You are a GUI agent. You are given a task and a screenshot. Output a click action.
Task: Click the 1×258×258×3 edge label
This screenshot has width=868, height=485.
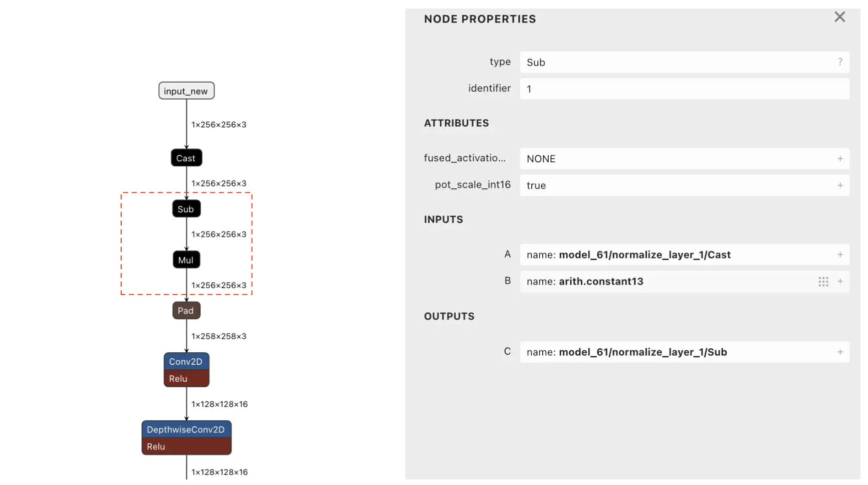[219, 336]
